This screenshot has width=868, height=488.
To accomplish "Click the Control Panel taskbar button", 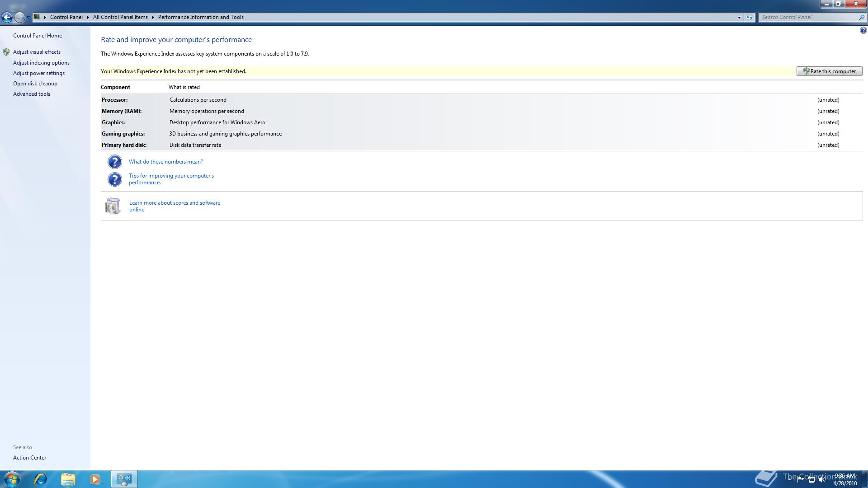I will (124, 479).
